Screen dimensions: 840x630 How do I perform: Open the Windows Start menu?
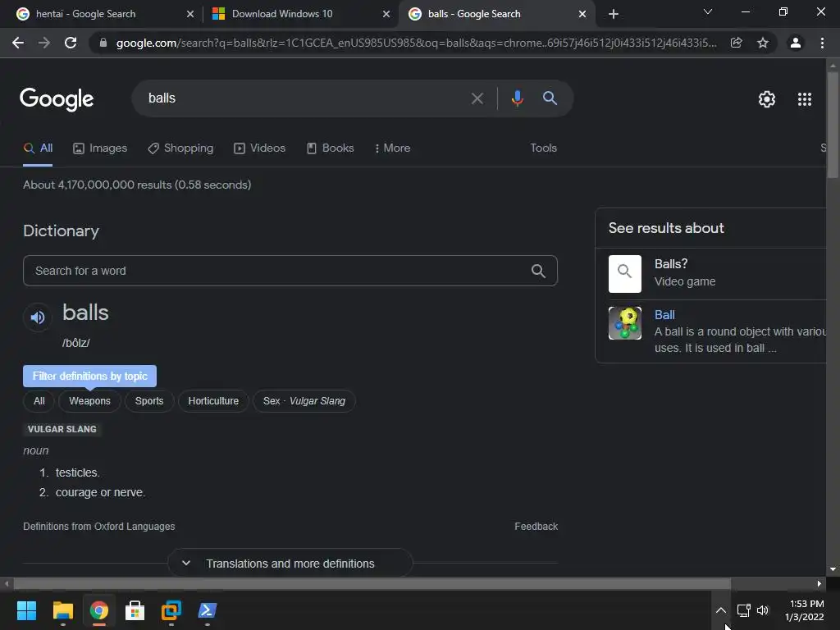(26, 610)
